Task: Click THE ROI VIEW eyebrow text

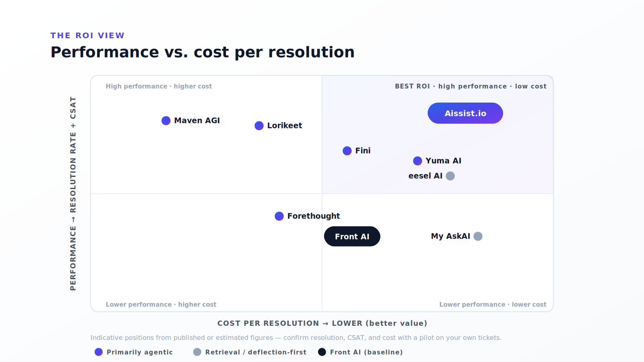Action: click(x=87, y=35)
